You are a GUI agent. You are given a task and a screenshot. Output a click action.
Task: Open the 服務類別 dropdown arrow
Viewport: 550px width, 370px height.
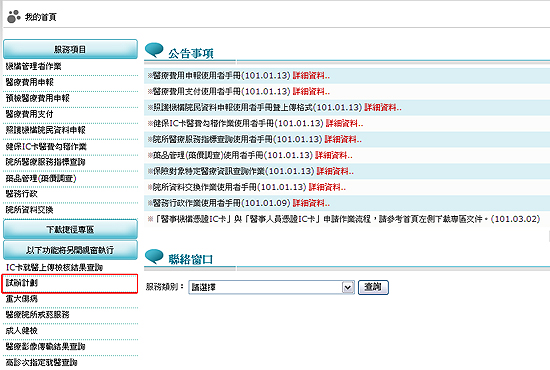coord(348,288)
